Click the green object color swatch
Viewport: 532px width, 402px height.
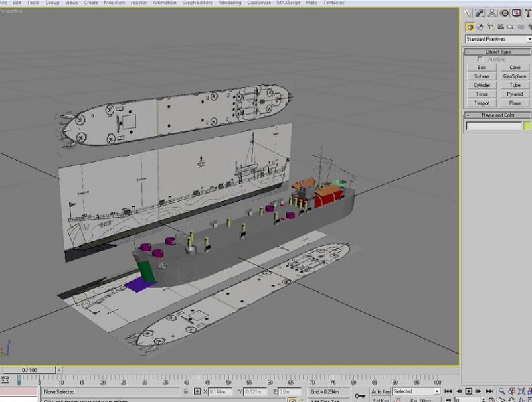pos(527,126)
